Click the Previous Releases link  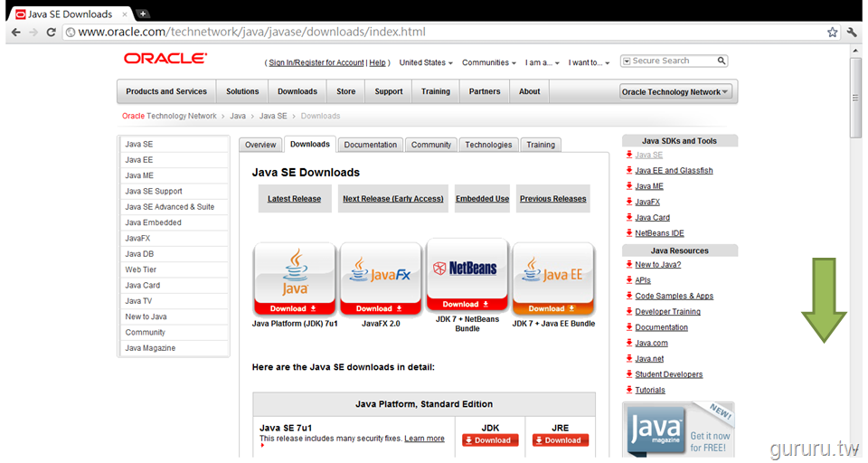[553, 199]
